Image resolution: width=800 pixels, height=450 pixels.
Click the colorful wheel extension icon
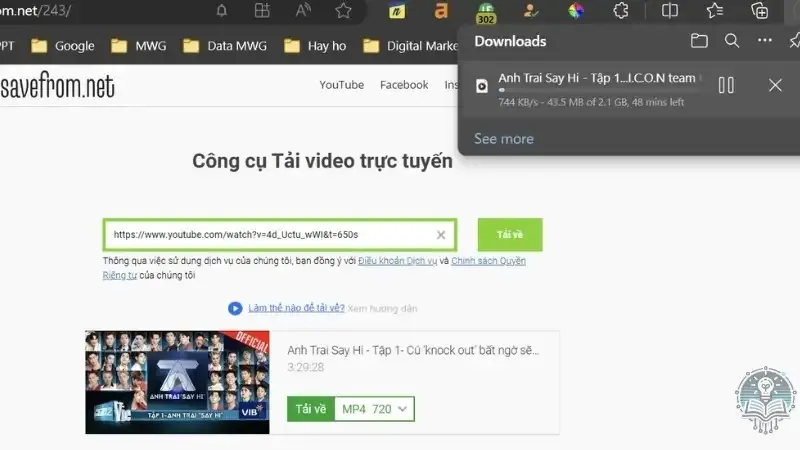pos(576,11)
